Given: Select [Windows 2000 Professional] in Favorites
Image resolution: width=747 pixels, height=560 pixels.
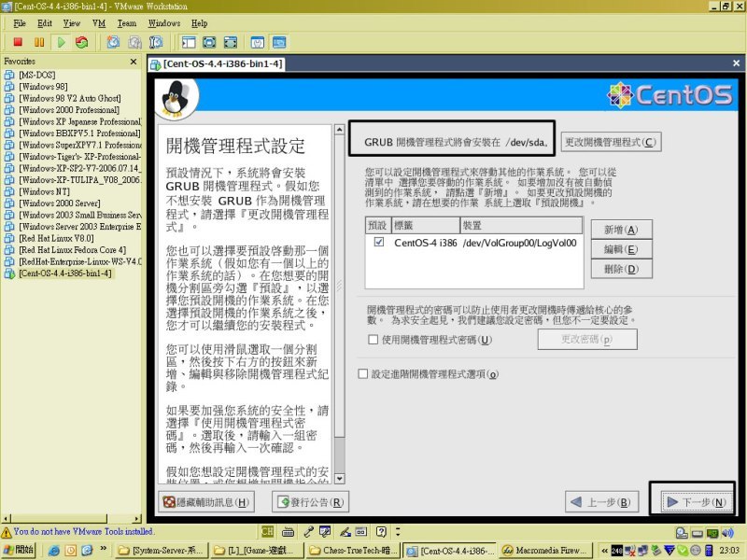Looking at the screenshot, I should 69,110.
